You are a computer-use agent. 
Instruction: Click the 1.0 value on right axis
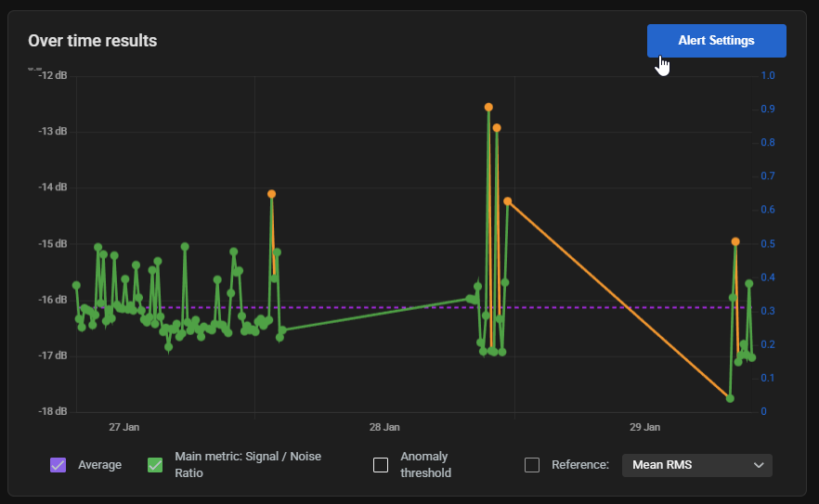pos(767,75)
